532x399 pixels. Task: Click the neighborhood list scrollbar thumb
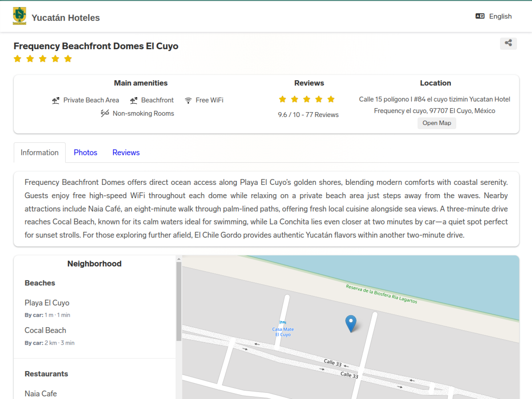coord(179,301)
